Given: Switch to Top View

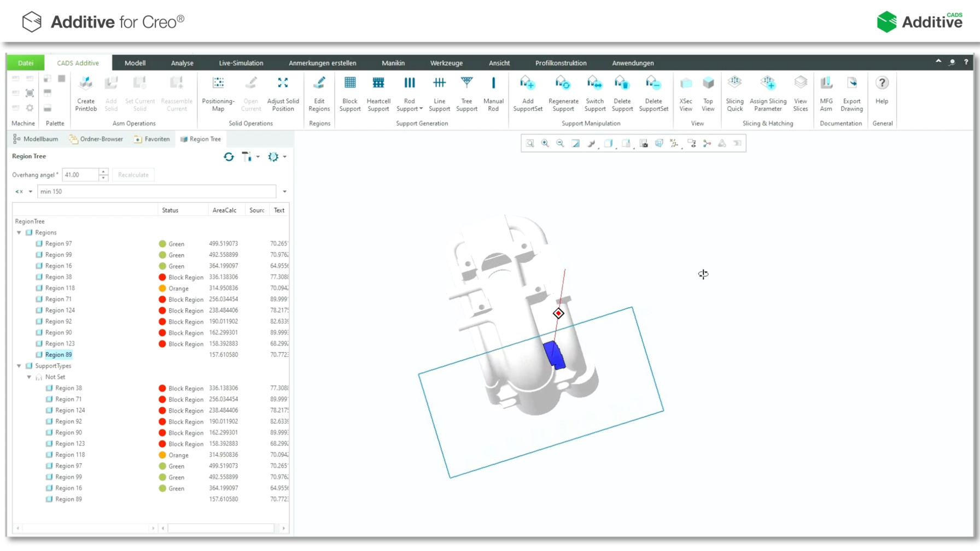Looking at the screenshot, I should coord(708,94).
